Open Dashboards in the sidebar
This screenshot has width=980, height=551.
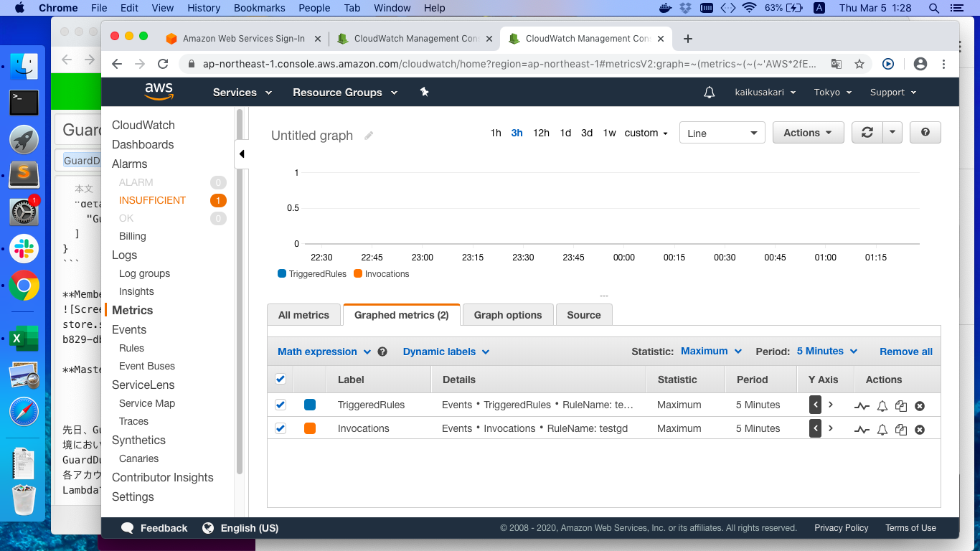click(143, 145)
